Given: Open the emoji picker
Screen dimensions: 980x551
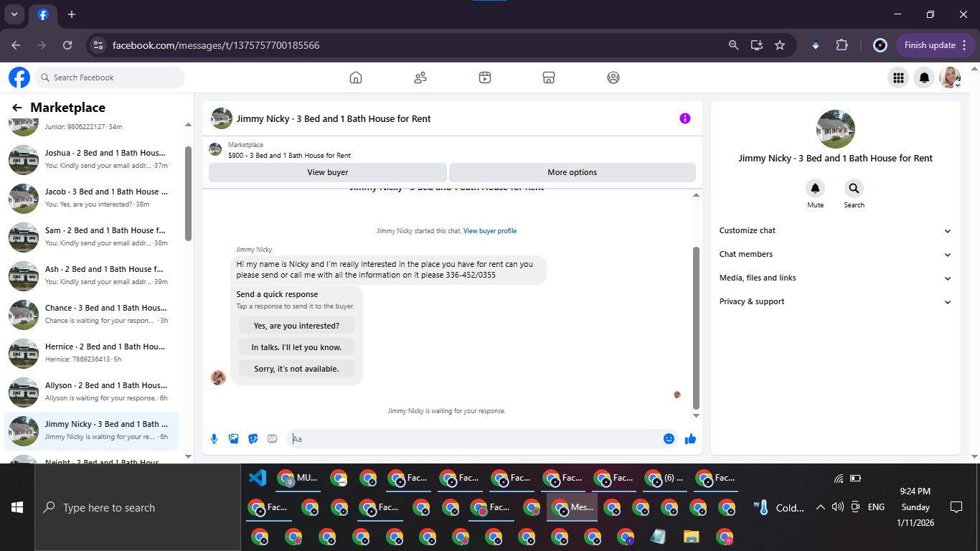Looking at the screenshot, I should (x=669, y=439).
